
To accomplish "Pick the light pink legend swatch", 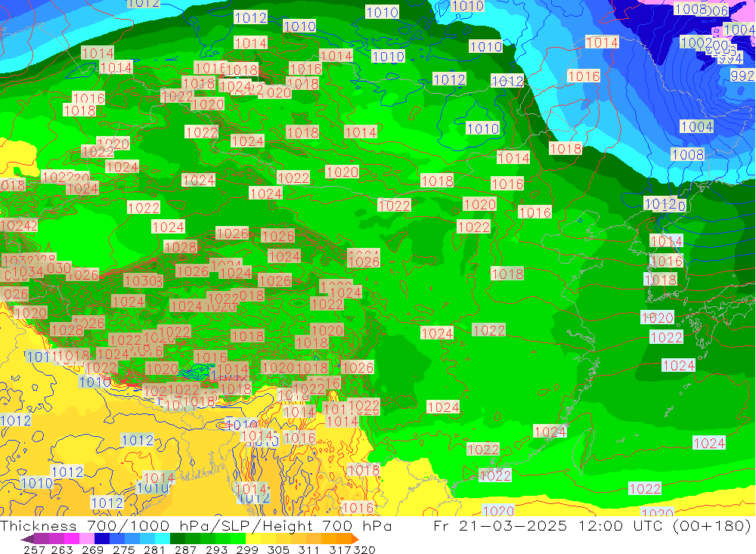I will click(87, 539).
